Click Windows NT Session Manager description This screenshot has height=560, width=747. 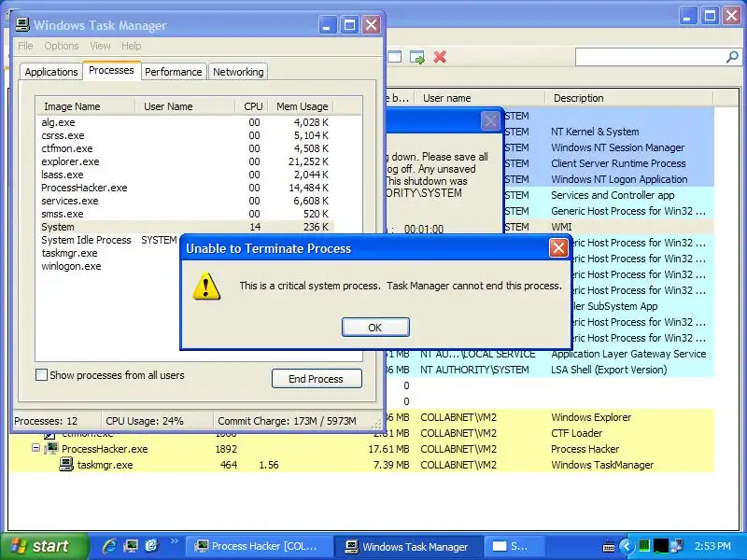617,147
